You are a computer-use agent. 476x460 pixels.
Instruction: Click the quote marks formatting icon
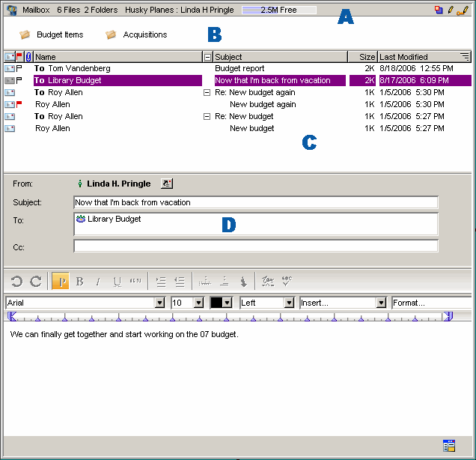click(x=135, y=282)
